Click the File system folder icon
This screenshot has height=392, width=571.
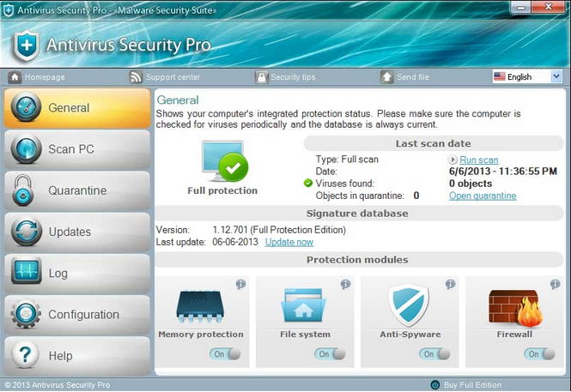pos(303,305)
